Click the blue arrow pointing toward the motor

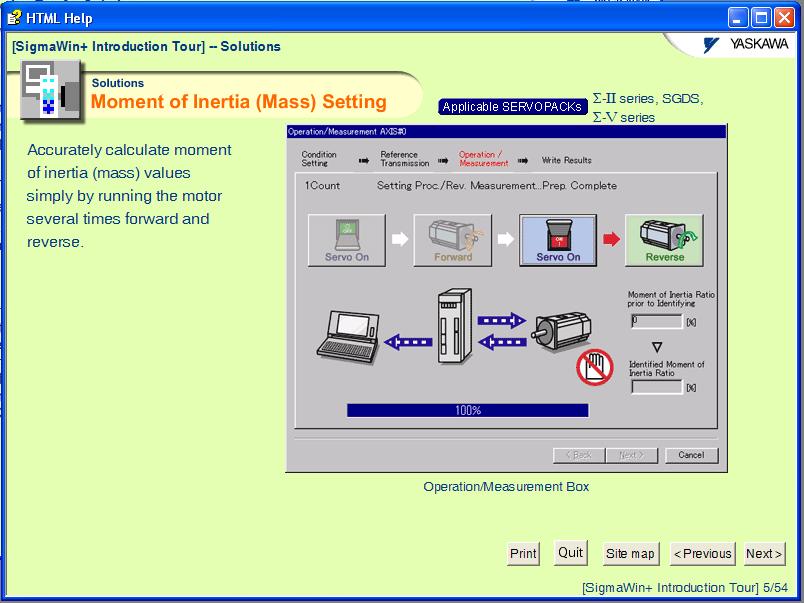(x=501, y=321)
